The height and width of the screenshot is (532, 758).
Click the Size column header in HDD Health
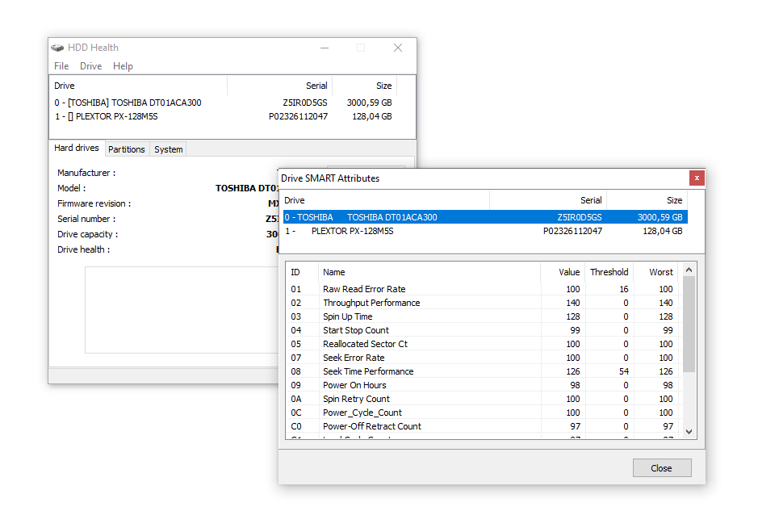(365, 86)
